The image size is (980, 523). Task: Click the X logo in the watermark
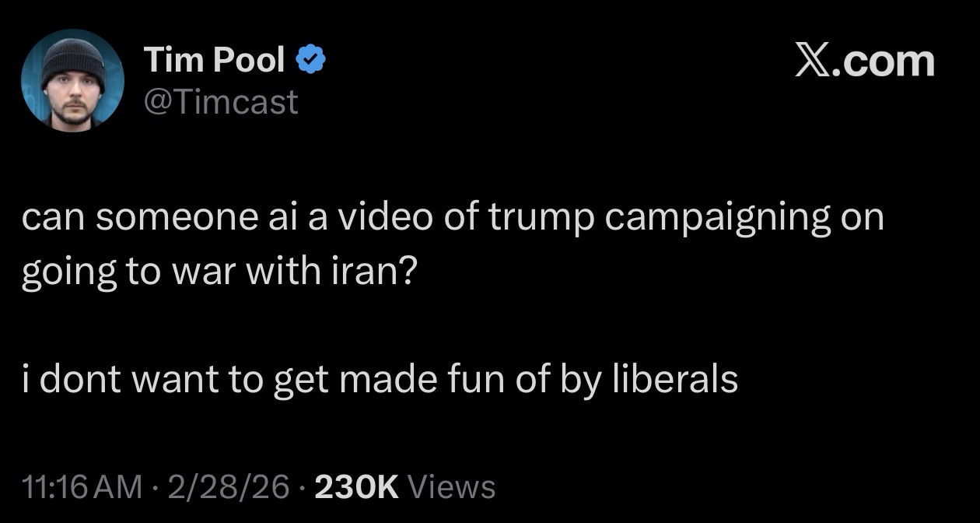pos(814,61)
